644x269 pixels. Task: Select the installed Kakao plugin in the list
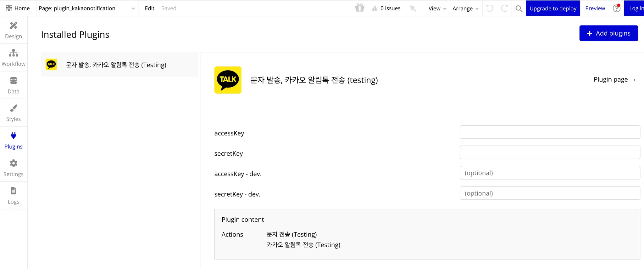119,65
